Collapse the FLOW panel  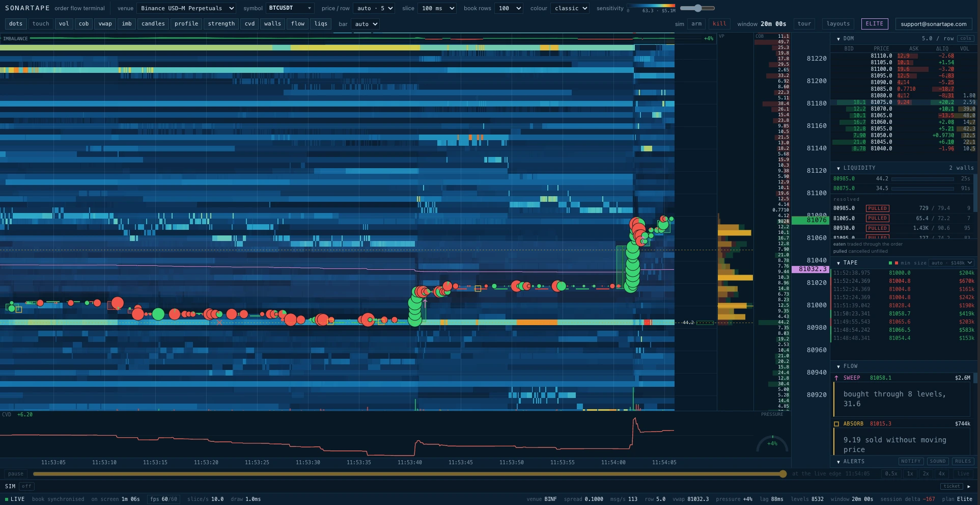pyautogui.click(x=838, y=366)
